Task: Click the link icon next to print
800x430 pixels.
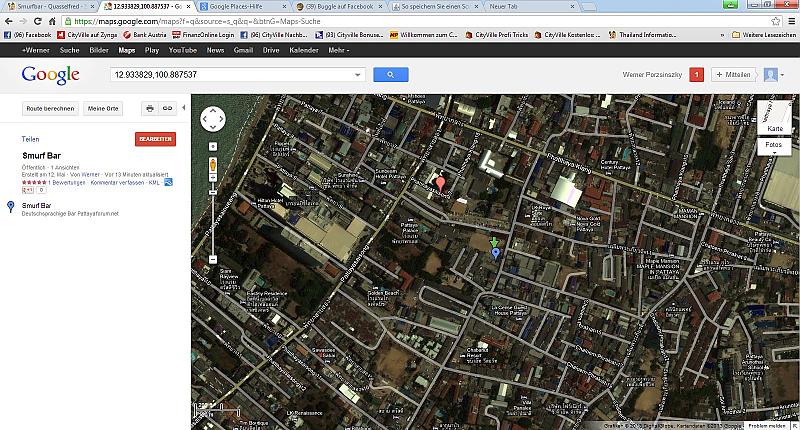Action: click(167, 107)
